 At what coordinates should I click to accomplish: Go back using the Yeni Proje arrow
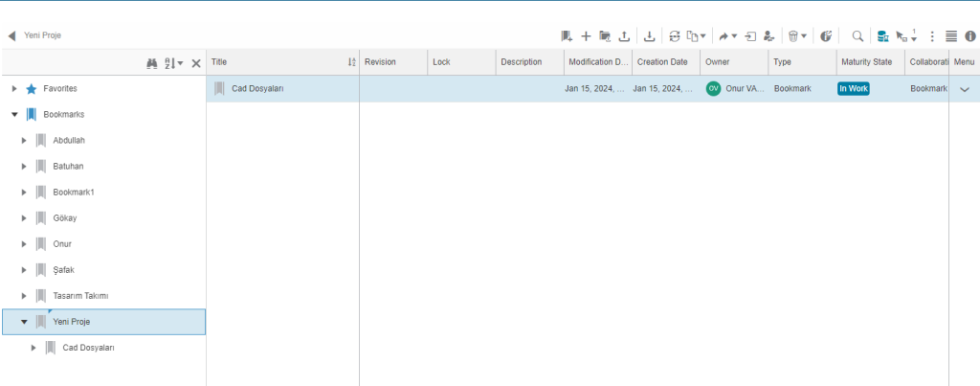point(11,35)
